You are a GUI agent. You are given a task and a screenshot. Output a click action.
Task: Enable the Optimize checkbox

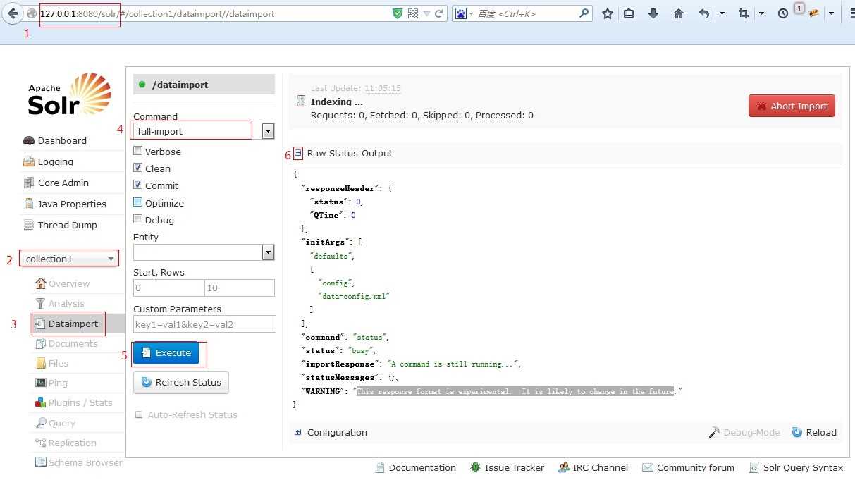click(138, 202)
